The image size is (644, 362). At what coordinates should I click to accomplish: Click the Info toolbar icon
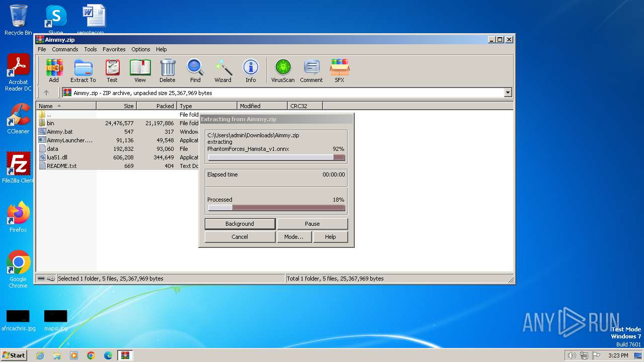pyautogui.click(x=251, y=70)
